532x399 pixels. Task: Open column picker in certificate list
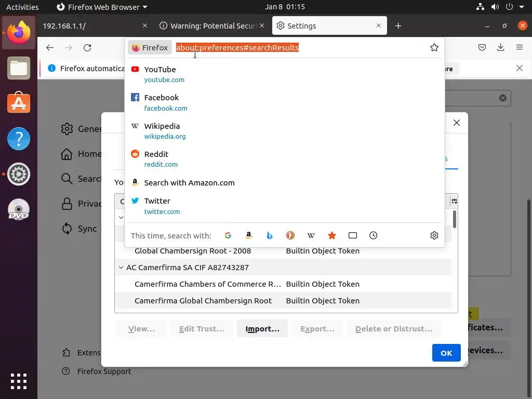454,201
